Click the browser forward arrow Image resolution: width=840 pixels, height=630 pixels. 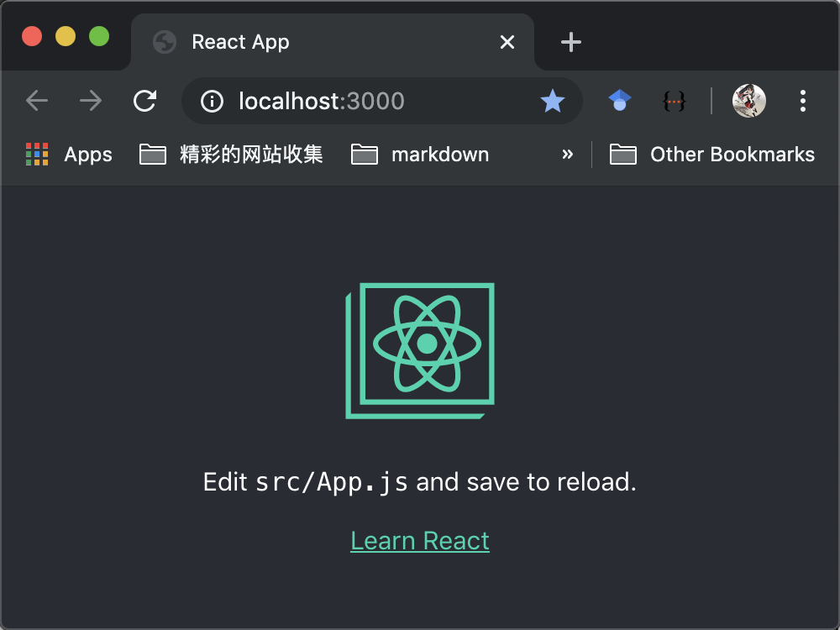(90, 102)
